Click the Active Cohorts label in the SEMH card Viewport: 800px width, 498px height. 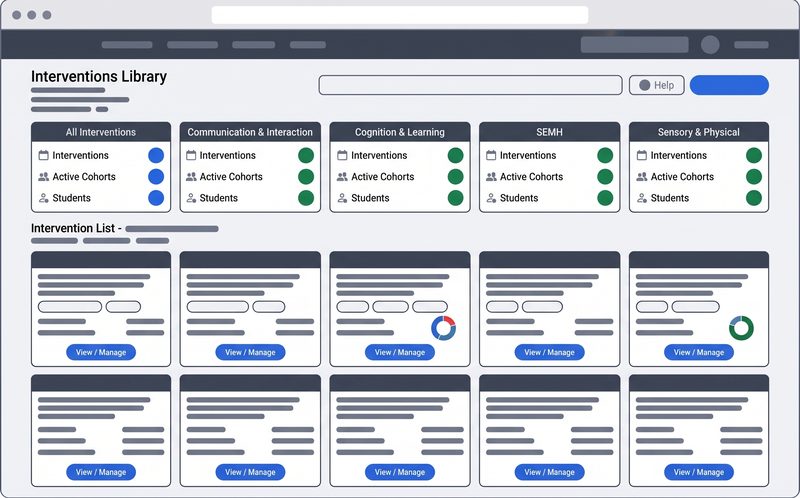pos(532,177)
